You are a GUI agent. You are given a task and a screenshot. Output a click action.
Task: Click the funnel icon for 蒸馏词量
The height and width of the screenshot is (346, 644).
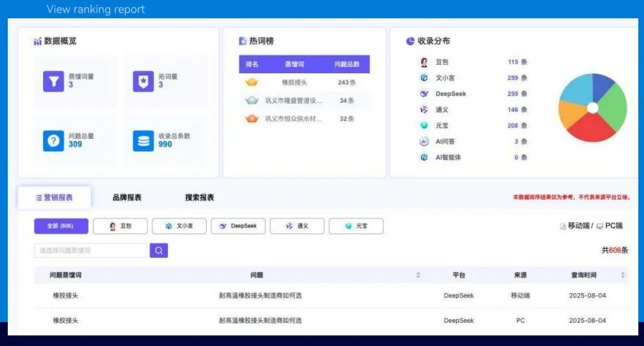(54, 81)
